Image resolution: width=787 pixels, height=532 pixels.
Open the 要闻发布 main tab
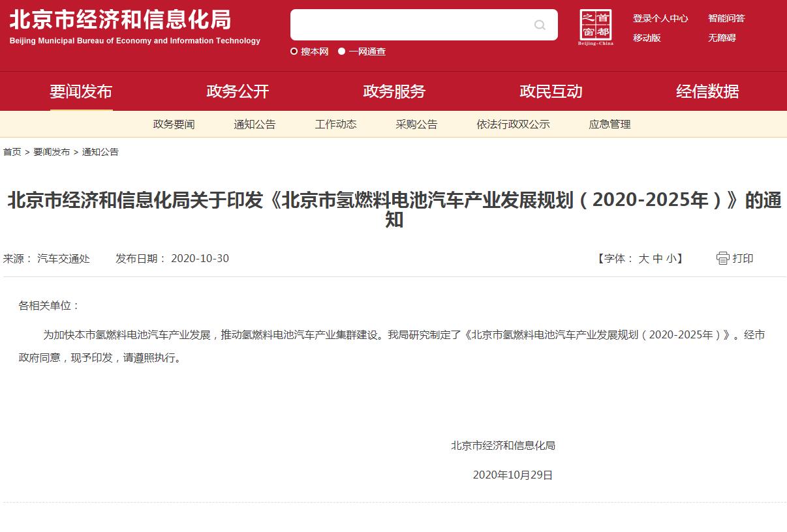point(81,91)
